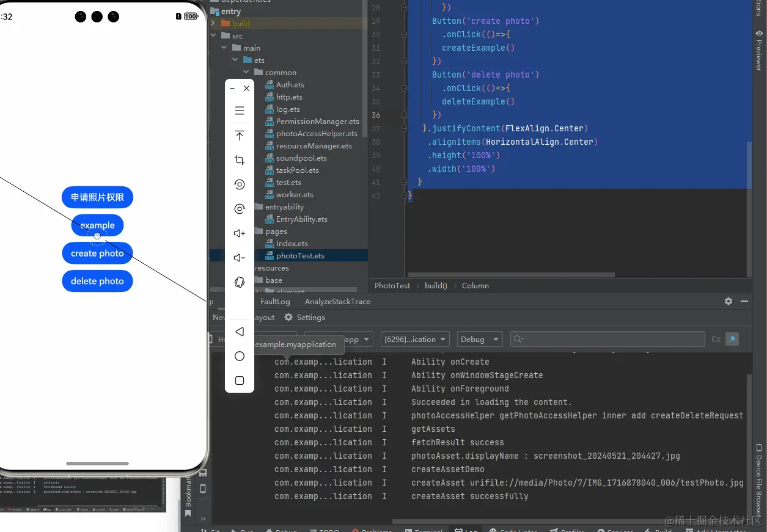Take an emulator screenshot with crop icon
The width and height of the screenshot is (767, 532).
pos(240,160)
